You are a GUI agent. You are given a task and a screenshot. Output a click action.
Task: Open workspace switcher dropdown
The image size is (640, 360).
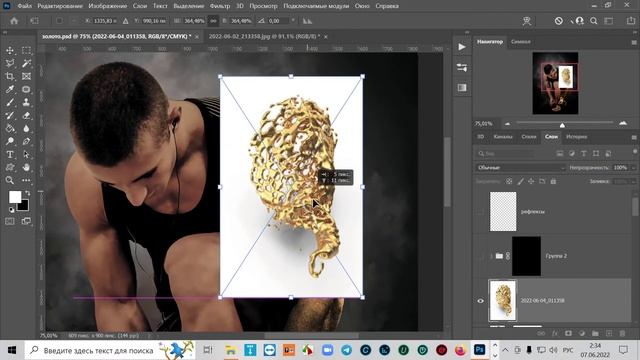(x=609, y=21)
